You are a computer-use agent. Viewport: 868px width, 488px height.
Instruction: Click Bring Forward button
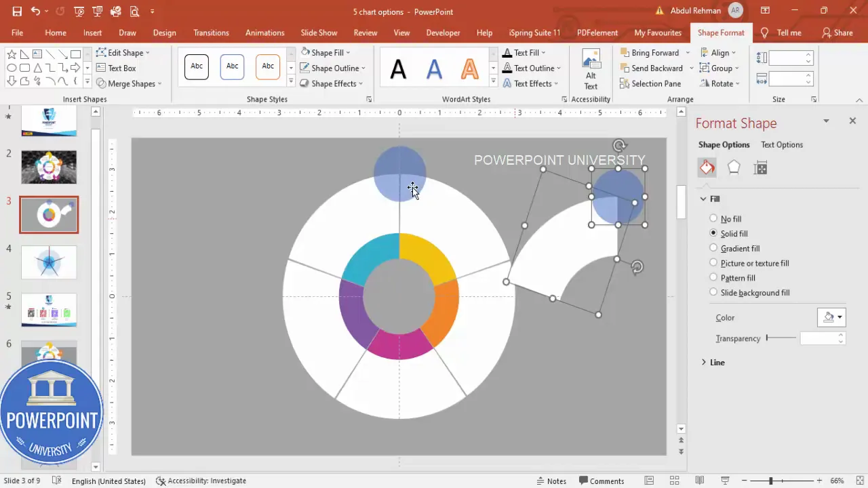coord(649,52)
